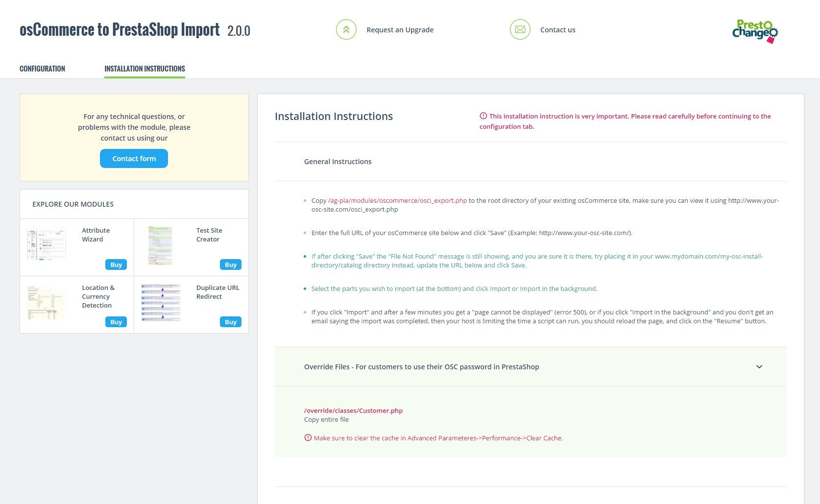The image size is (820, 504).
Task: Buy the Test Site Creator module
Action: coord(231,264)
